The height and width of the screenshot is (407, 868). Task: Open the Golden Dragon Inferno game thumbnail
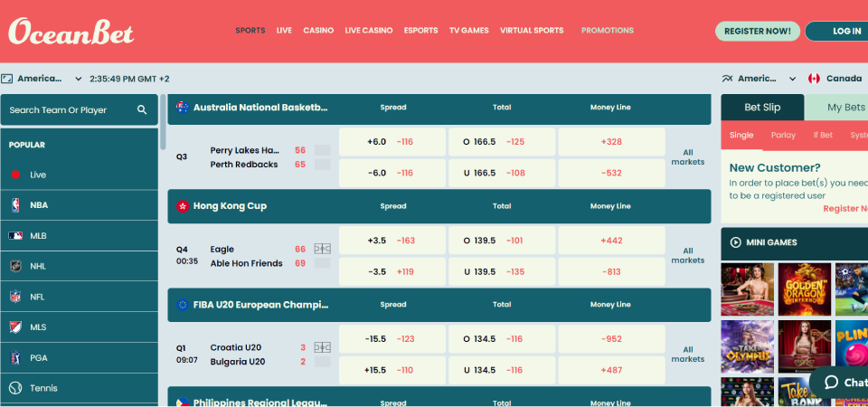pos(805,289)
